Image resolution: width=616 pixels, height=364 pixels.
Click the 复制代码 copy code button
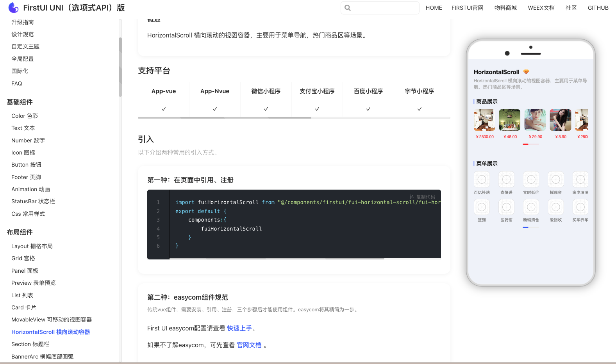pyautogui.click(x=425, y=197)
